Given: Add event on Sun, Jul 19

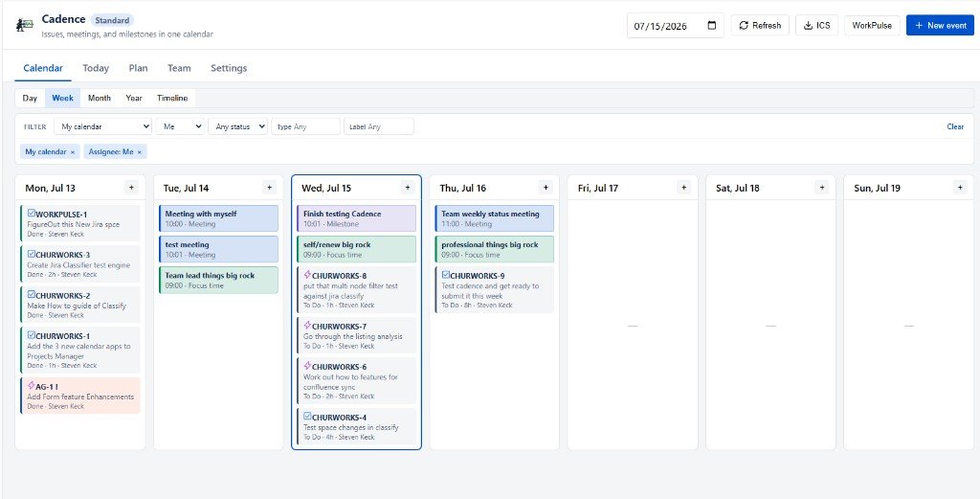Looking at the screenshot, I should tap(960, 188).
